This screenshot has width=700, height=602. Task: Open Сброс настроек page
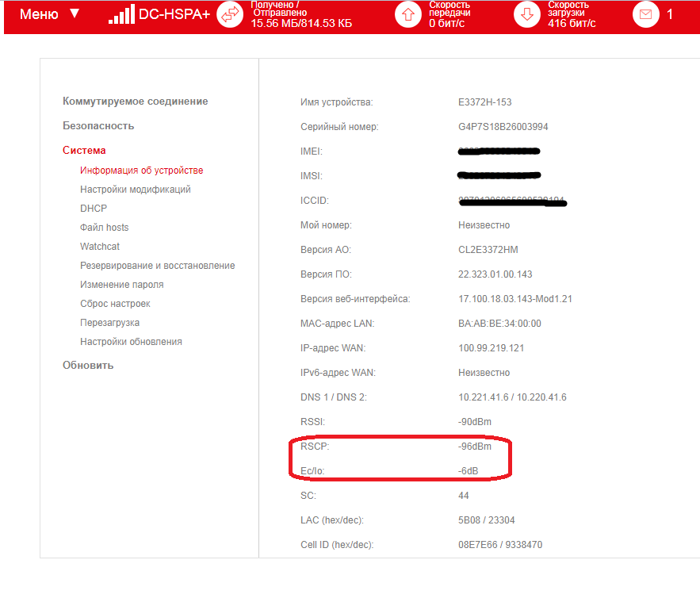(115, 304)
